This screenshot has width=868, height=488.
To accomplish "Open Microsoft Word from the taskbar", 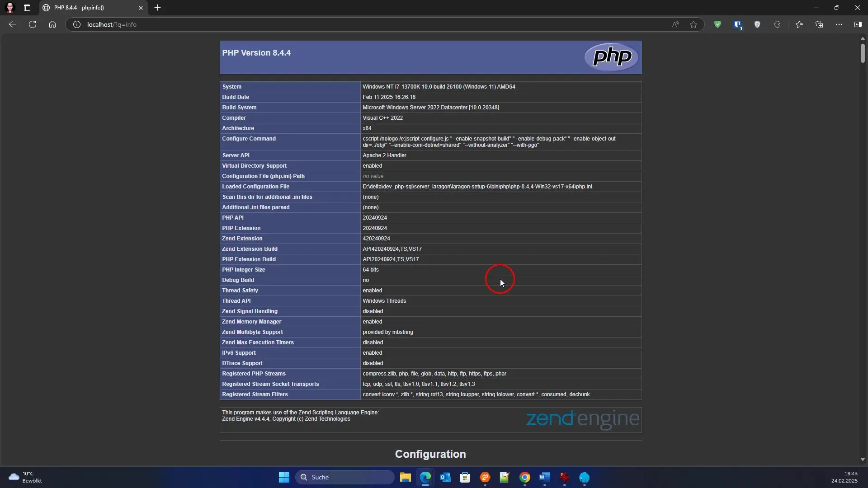I will [544, 477].
